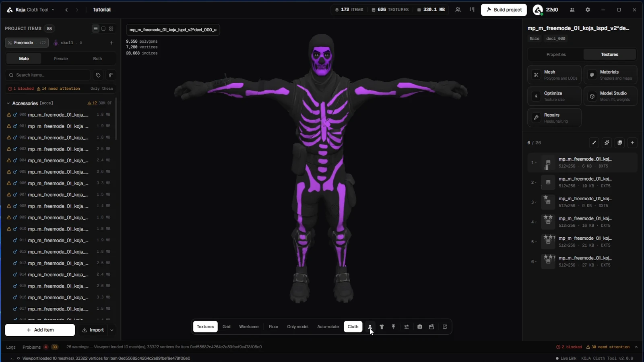This screenshot has width=644, height=362.
Task: Click the Add item button
Action: (40, 330)
